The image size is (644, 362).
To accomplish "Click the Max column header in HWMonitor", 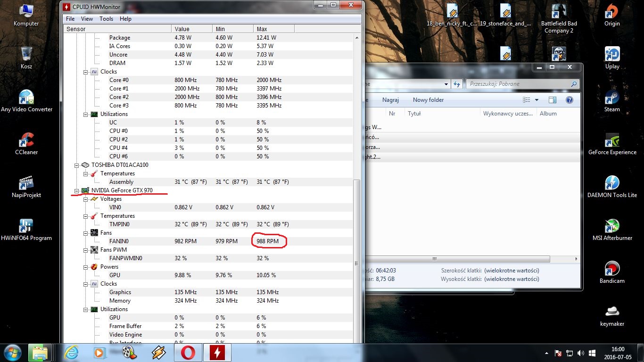I will pos(273,29).
